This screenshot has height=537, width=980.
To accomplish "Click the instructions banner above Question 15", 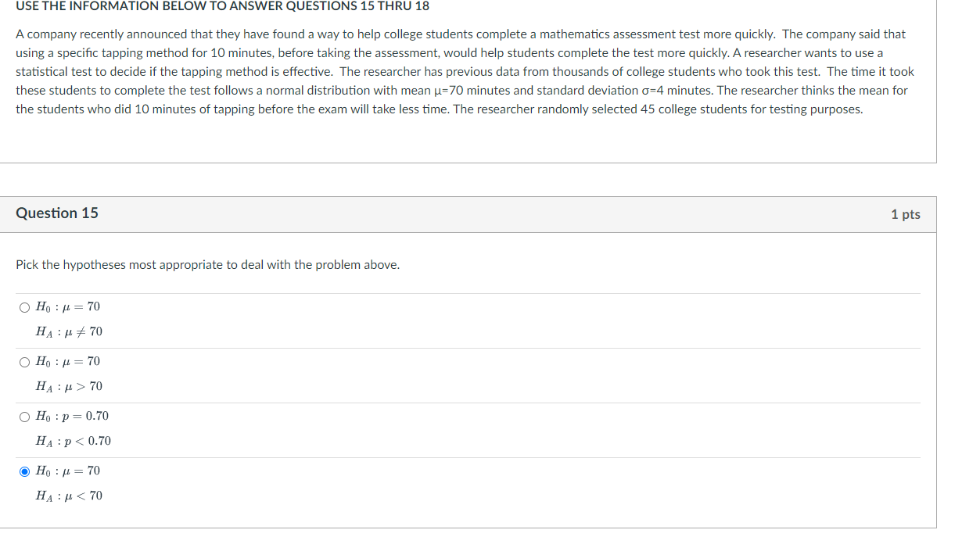I will [221, 6].
